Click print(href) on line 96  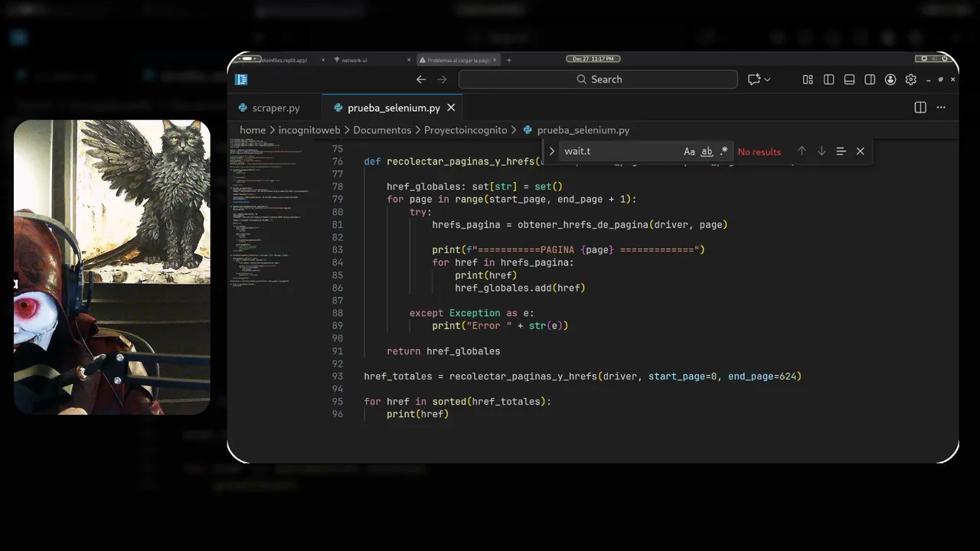[x=417, y=414]
